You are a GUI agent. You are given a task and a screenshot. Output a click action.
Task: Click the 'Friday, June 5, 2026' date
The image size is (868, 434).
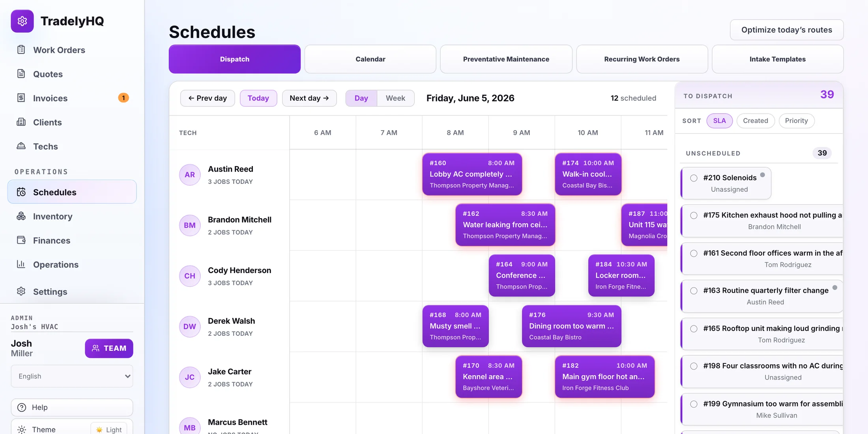coord(470,98)
